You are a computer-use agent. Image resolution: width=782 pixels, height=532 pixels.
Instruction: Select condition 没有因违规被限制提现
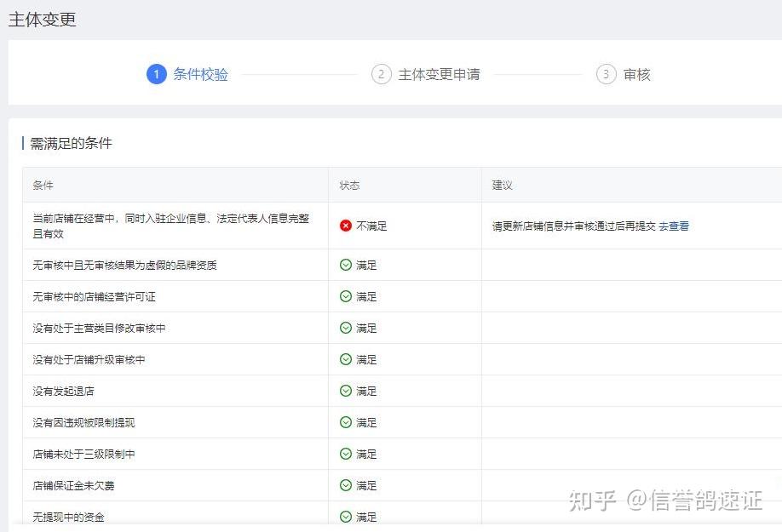[x=83, y=422]
